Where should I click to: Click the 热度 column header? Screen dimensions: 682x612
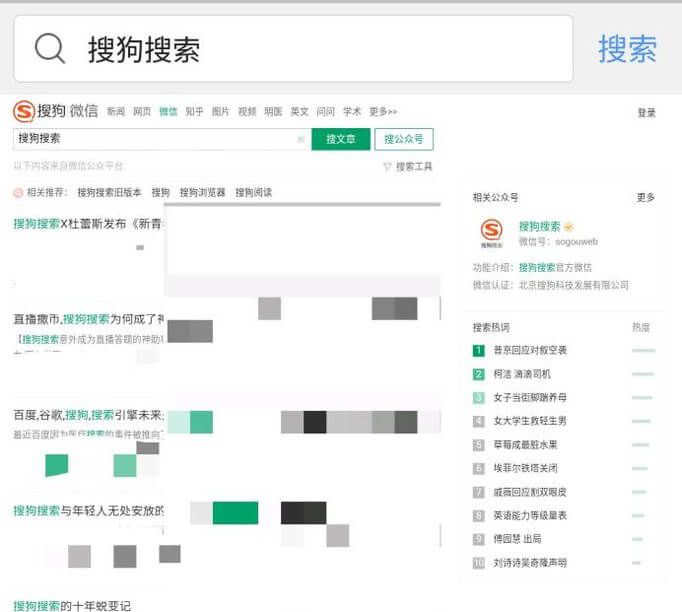[641, 328]
